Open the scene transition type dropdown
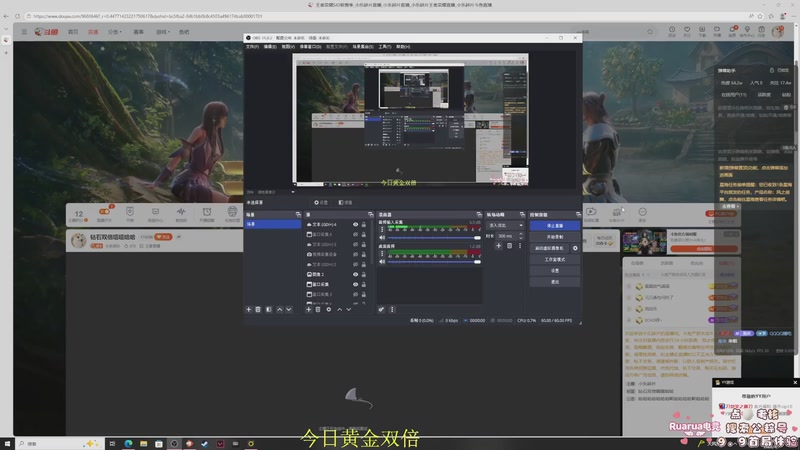800x450 pixels. (x=506, y=225)
